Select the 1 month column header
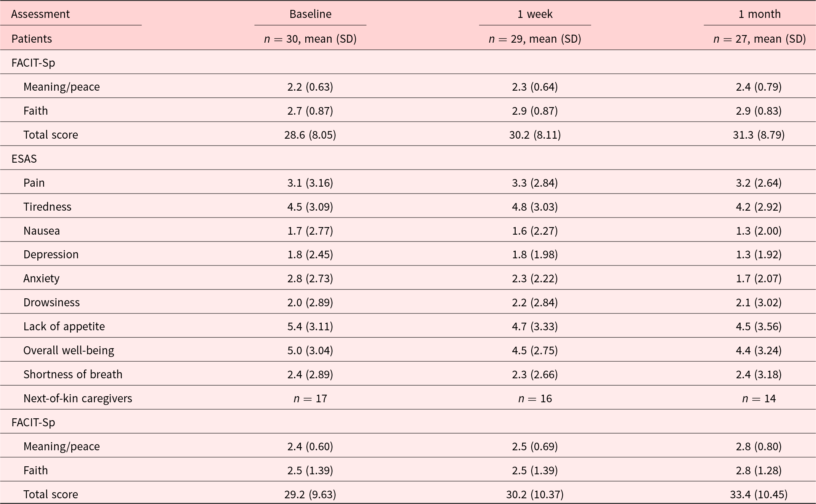This screenshot has height=504, width=816. (759, 14)
